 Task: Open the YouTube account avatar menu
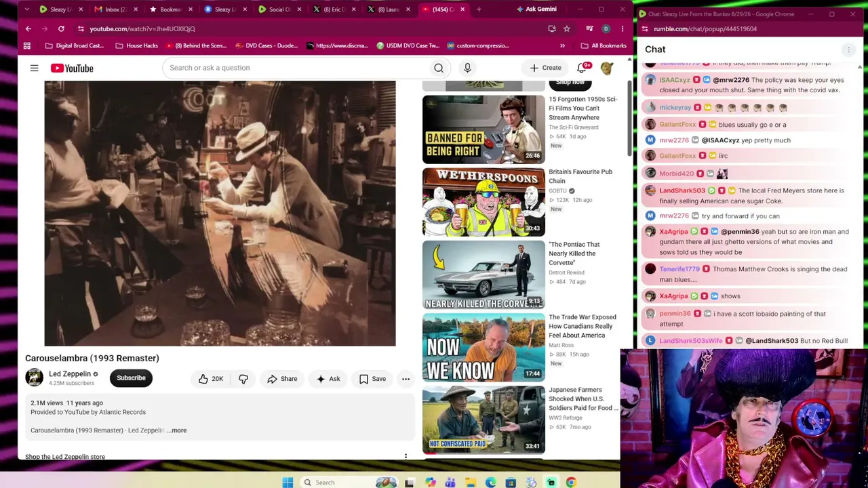(x=606, y=68)
